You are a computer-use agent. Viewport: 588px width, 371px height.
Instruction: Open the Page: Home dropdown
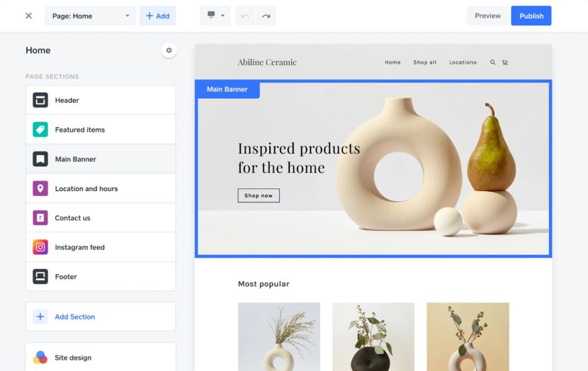pos(90,16)
